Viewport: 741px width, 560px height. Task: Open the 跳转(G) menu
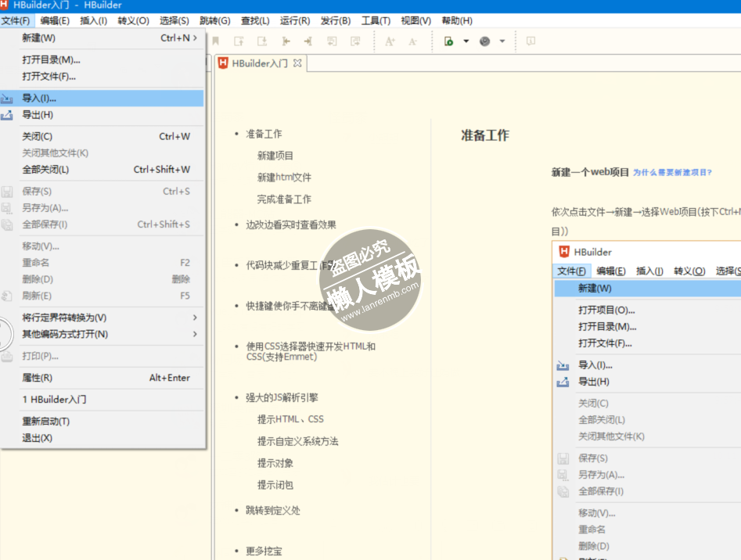tap(215, 21)
